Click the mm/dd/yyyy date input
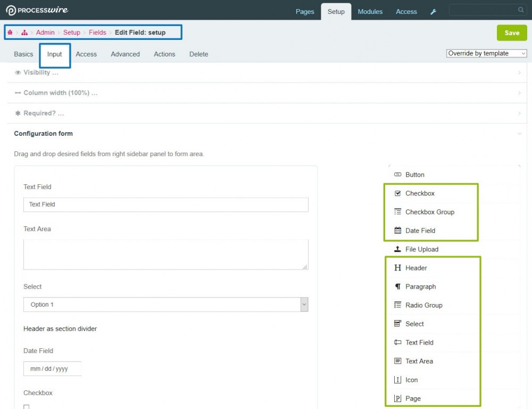This screenshot has width=532, height=409. (52, 369)
